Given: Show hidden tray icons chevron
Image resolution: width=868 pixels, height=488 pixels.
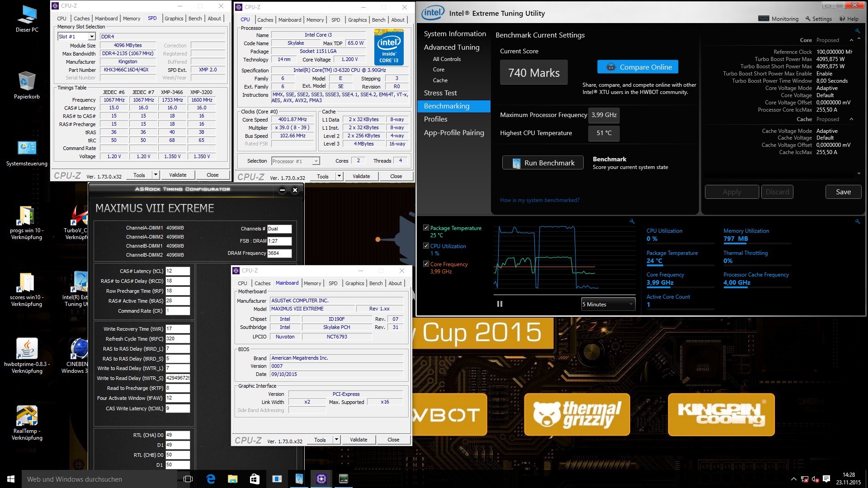Looking at the screenshot, I should tap(794, 479).
